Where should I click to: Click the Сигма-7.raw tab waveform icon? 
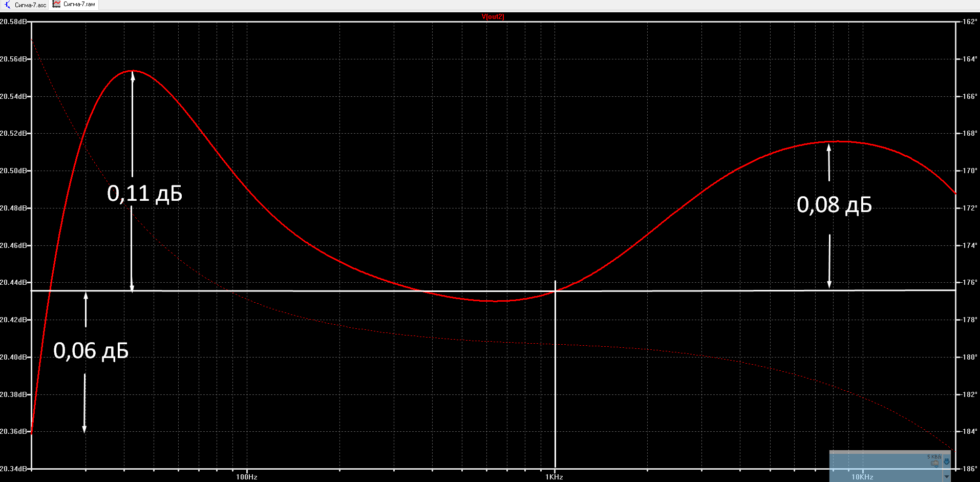click(x=56, y=4)
